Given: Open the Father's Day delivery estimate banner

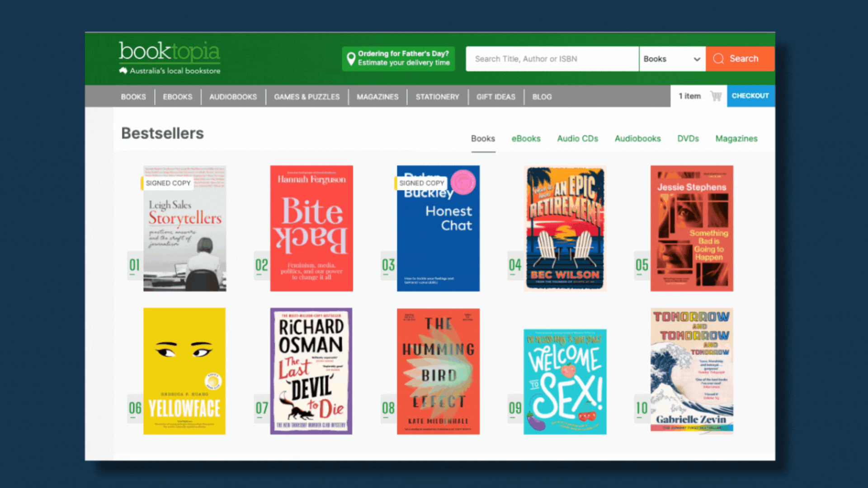Looking at the screenshot, I should click(x=398, y=59).
